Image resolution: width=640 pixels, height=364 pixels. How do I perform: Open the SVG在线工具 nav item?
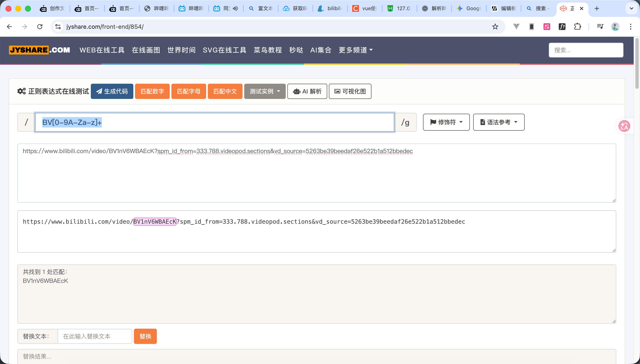click(224, 50)
